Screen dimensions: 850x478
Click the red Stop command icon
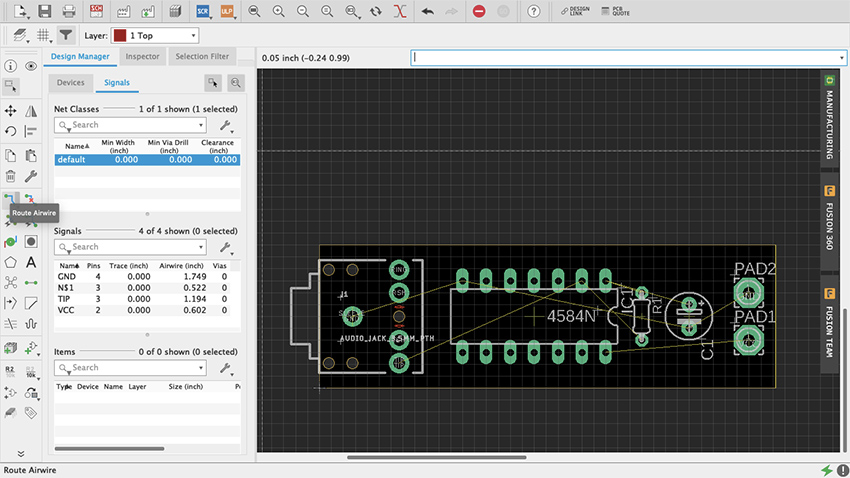coord(479,11)
